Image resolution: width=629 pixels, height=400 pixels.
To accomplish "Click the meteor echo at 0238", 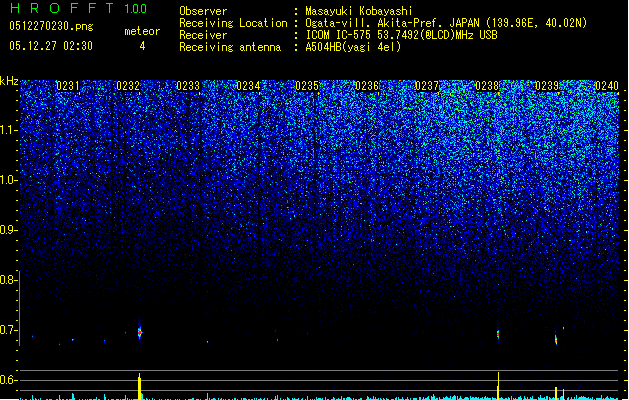I will point(498,334).
